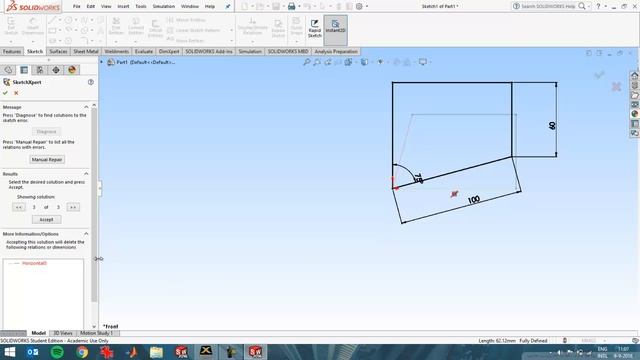Open the Window menu
Screen dimensions: 640x360
click(189, 6)
